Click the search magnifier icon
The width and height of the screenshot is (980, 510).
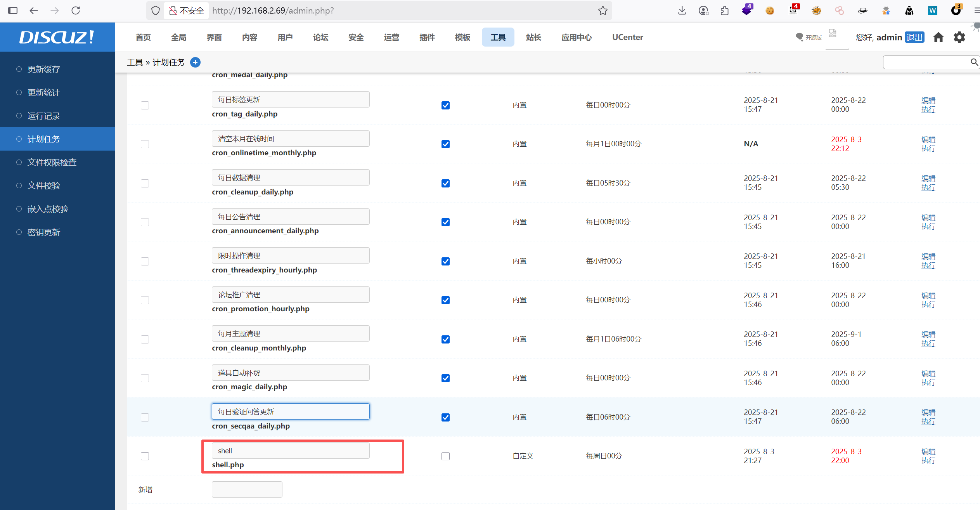pyautogui.click(x=974, y=62)
